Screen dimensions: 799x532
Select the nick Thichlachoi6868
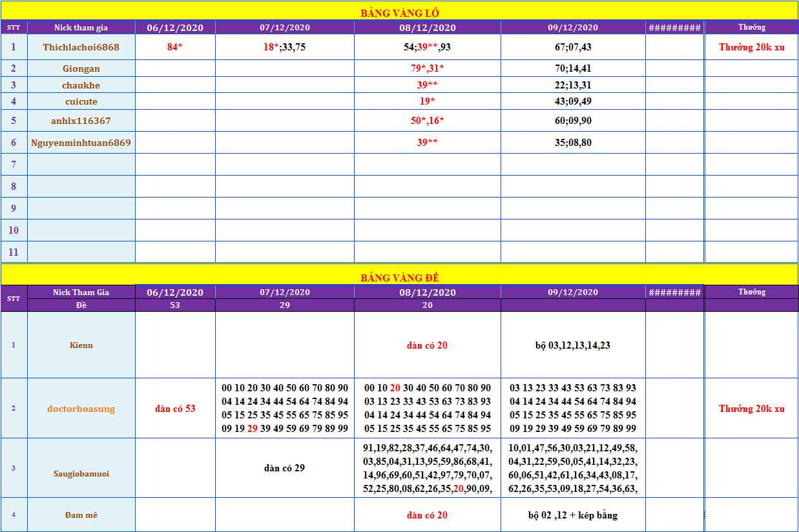pos(81,47)
